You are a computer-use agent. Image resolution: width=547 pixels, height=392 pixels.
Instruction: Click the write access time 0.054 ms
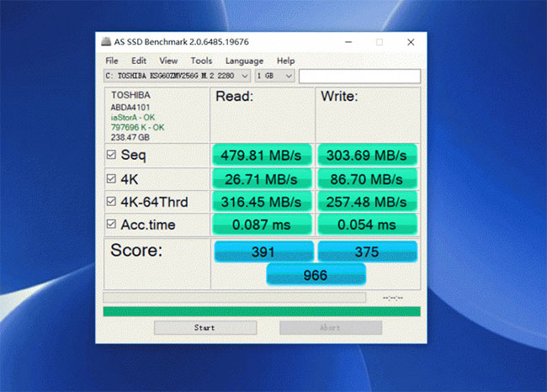tap(367, 225)
